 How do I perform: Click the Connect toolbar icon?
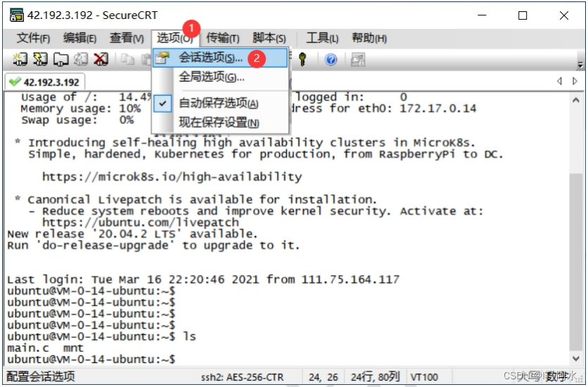click(x=20, y=59)
